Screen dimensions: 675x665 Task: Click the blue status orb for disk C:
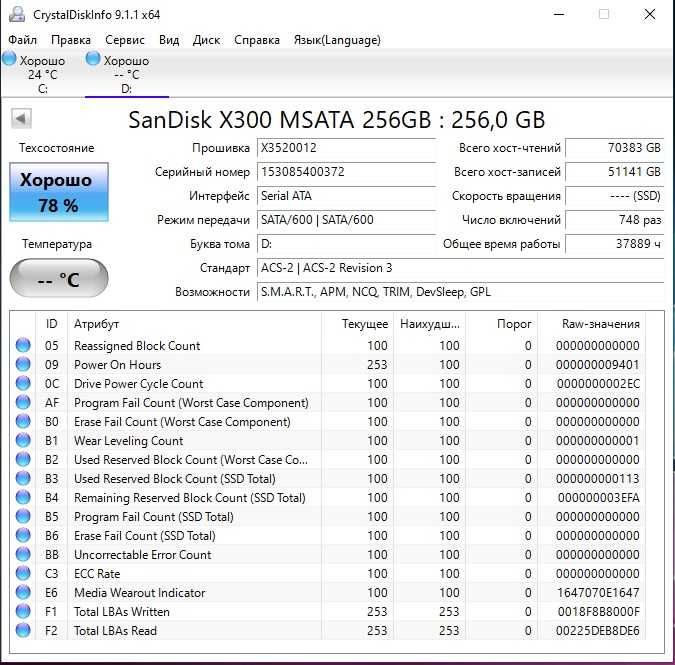point(9,59)
